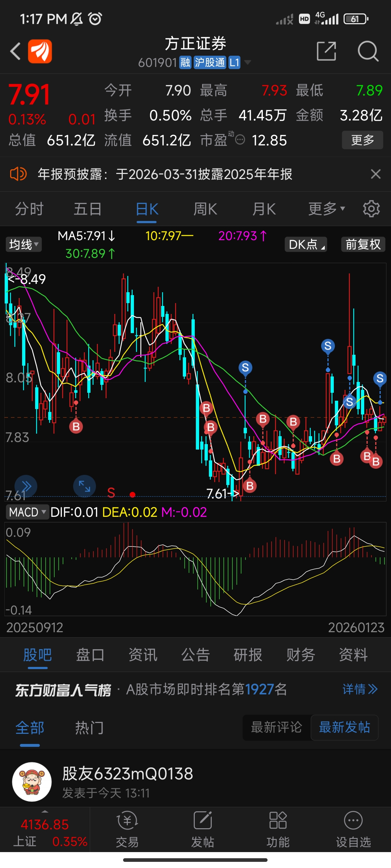Viewport: 391px width, 868px height.
Task: Tap the red S legend label
Action: [112, 493]
